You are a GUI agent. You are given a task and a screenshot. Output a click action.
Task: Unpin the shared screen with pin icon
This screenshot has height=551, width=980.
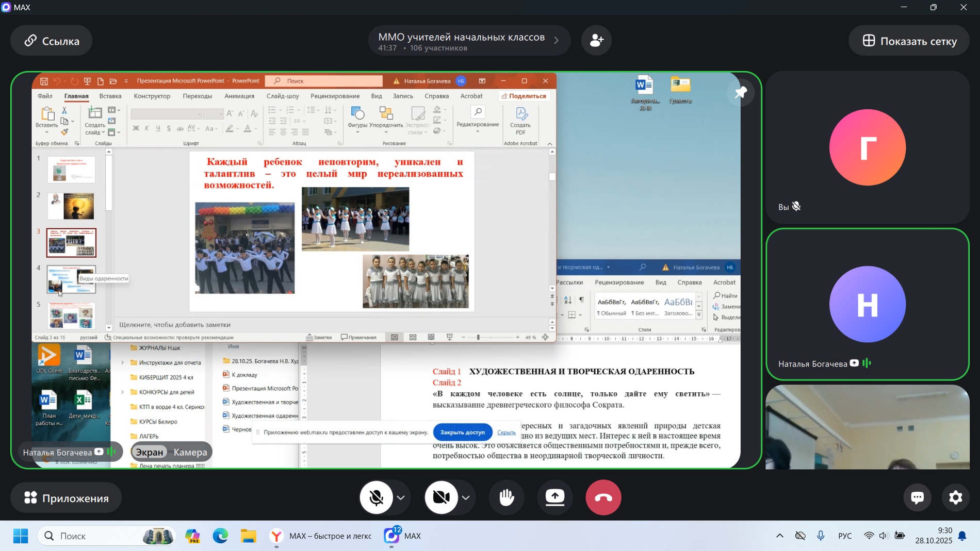pos(740,93)
